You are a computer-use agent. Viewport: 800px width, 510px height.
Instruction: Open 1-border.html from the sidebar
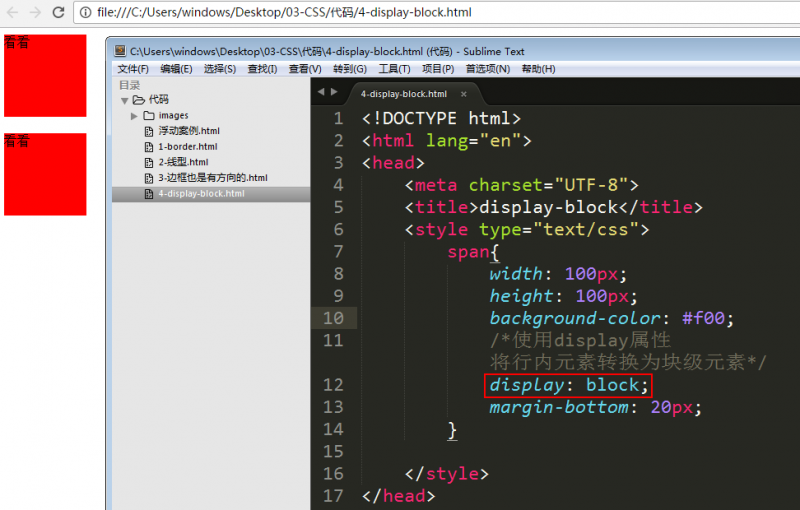(x=188, y=147)
